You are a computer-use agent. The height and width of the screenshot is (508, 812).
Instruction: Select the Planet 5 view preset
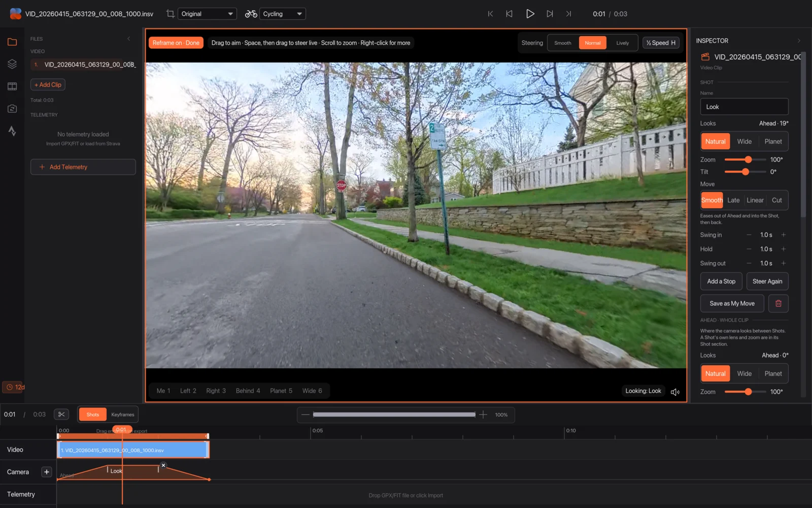tap(281, 391)
